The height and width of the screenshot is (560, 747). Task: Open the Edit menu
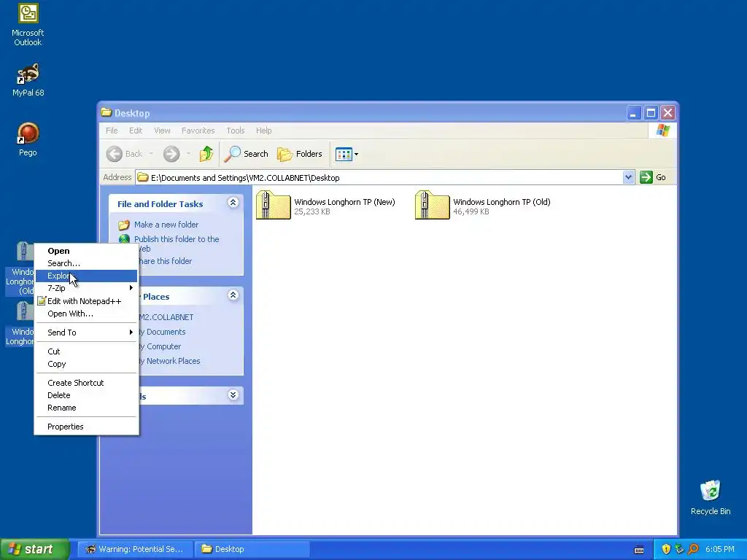click(x=135, y=131)
